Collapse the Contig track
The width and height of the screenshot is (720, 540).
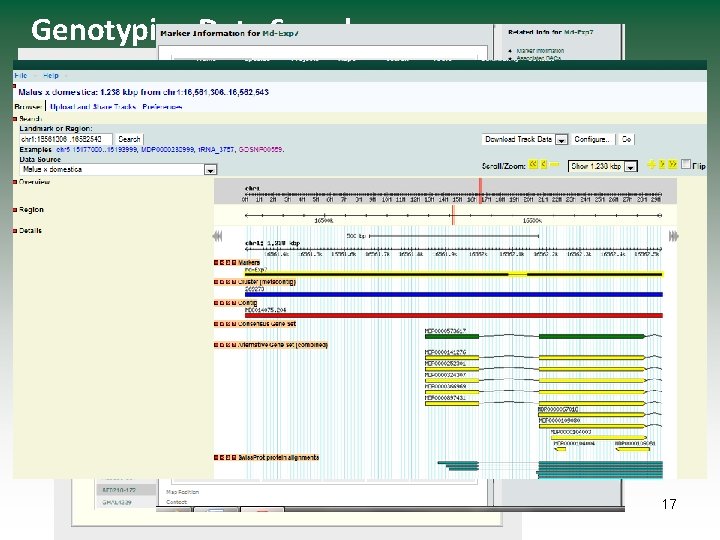tap(216, 303)
